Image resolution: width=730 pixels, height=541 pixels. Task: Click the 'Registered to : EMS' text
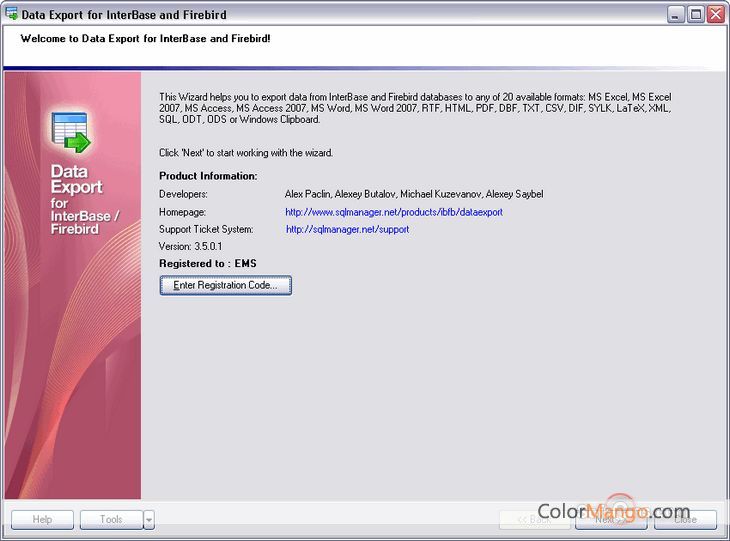pos(208,264)
